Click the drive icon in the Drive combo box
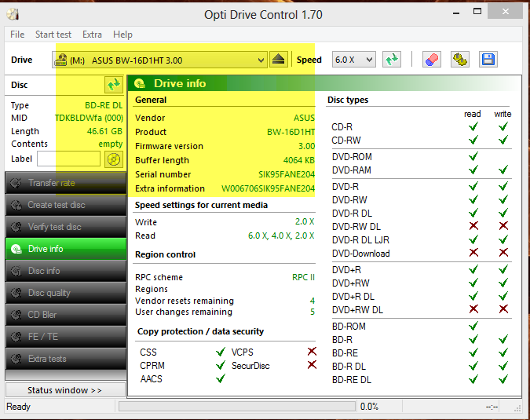 pyautogui.click(x=61, y=60)
